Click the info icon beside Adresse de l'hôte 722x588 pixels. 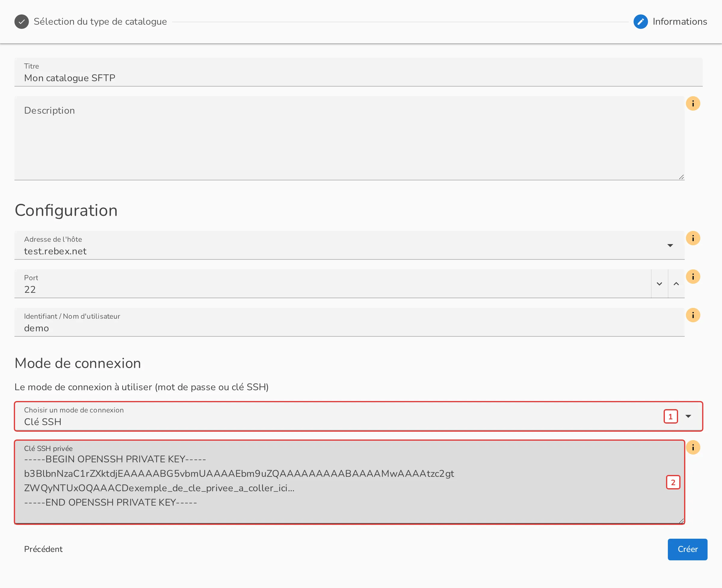693,238
